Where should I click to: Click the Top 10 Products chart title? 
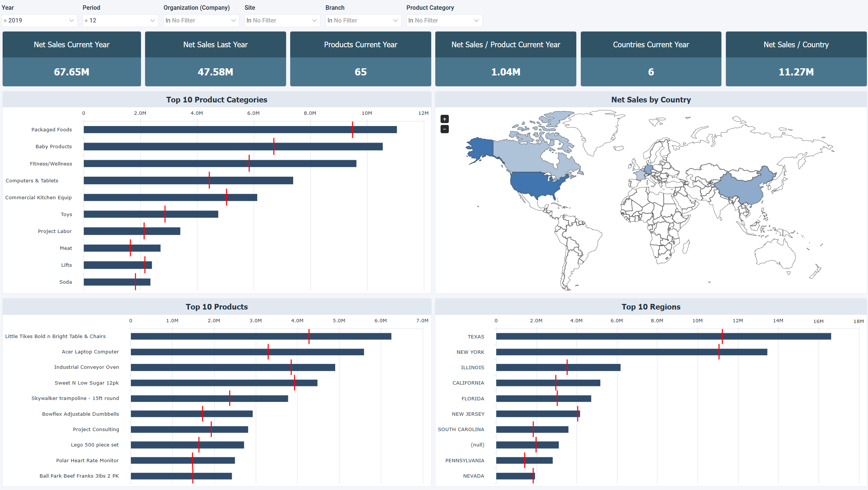click(x=217, y=307)
